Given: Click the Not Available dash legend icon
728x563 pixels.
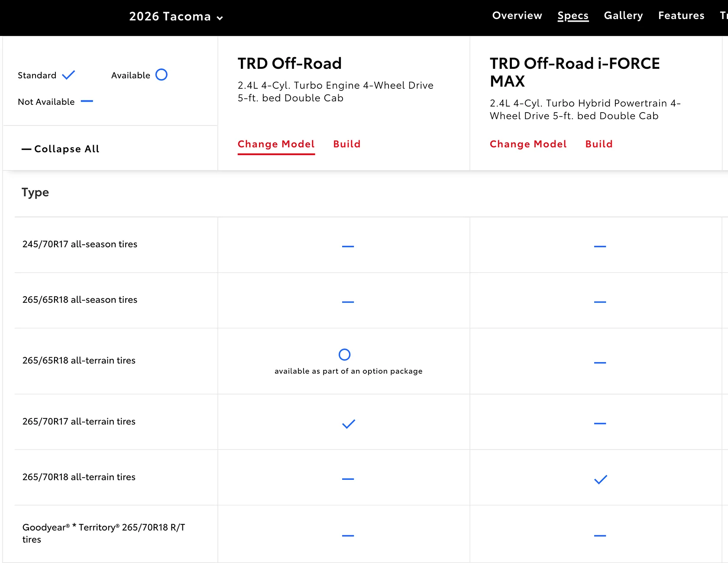Looking at the screenshot, I should pos(87,101).
